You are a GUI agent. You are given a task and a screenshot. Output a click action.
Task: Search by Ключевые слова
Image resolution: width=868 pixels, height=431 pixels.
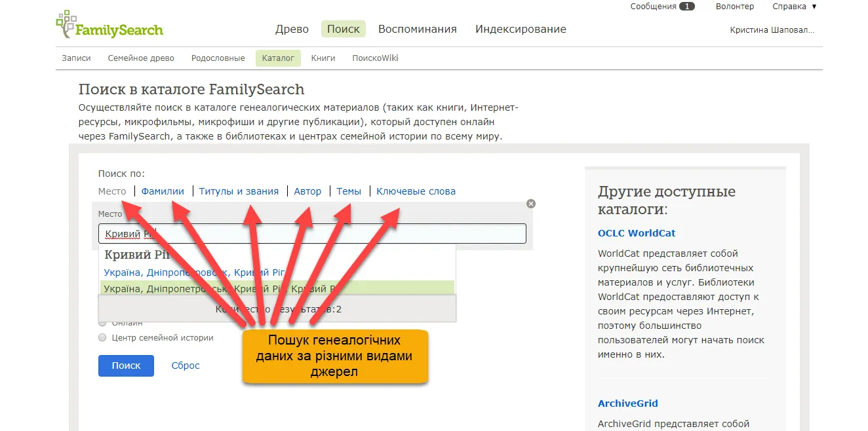click(416, 191)
